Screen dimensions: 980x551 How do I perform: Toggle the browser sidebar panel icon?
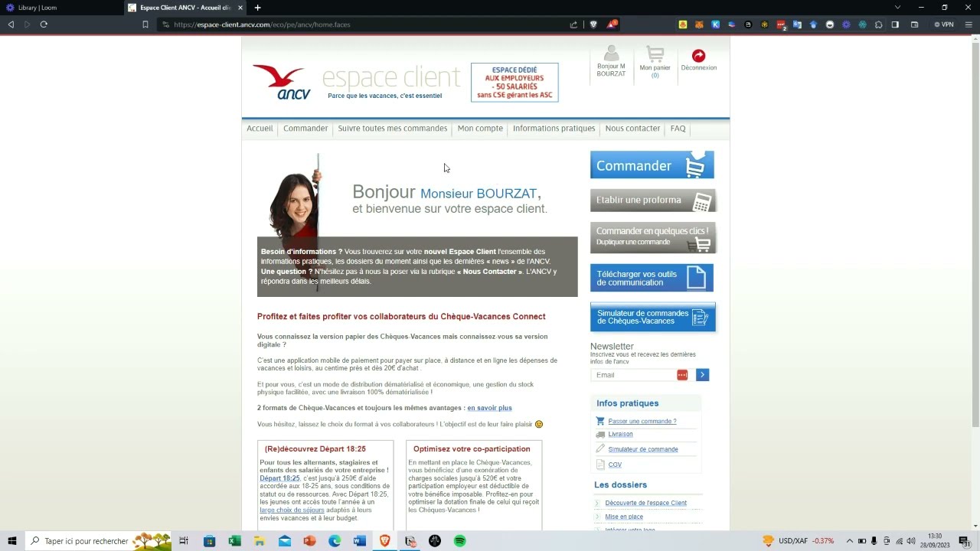895,24
